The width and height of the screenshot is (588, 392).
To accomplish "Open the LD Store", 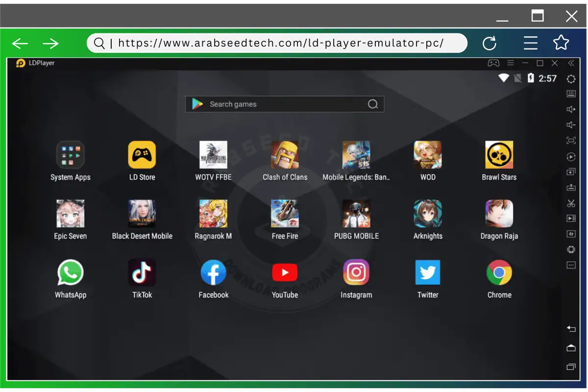I will (141, 154).
